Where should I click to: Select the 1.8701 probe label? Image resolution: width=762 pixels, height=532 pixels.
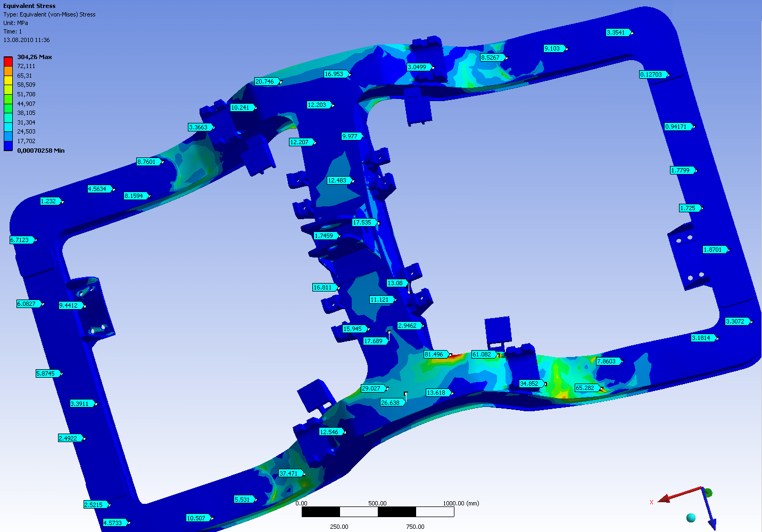[x=715, y=250]
